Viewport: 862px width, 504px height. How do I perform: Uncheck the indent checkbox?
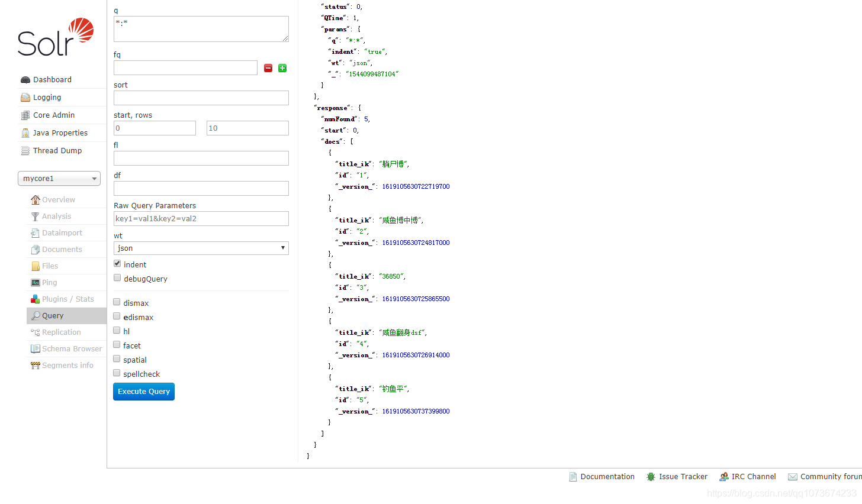click(x=117, y=264)
